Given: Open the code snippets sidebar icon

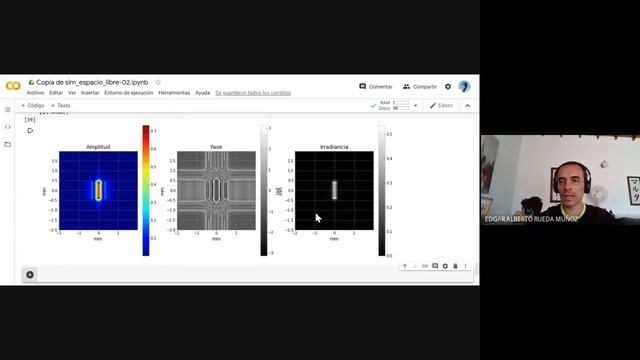Looking at the screenshot, I should click(8, 127).
